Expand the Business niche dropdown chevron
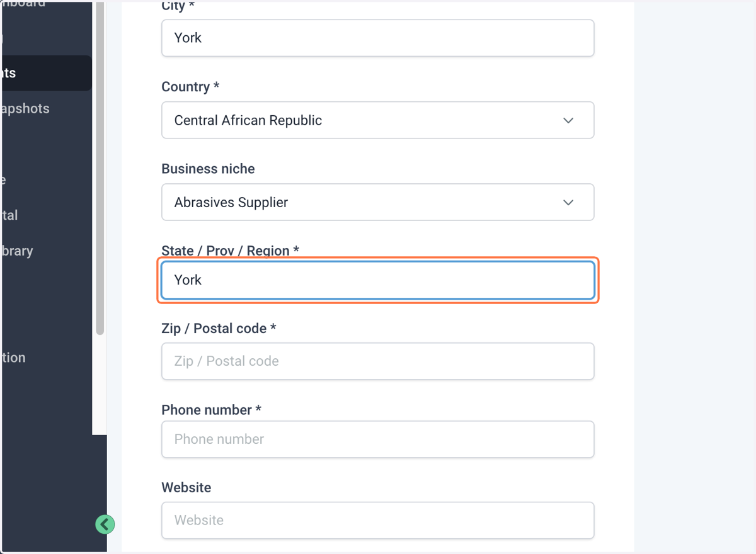This screenshot has height=554, width=756. click(568, 202)
